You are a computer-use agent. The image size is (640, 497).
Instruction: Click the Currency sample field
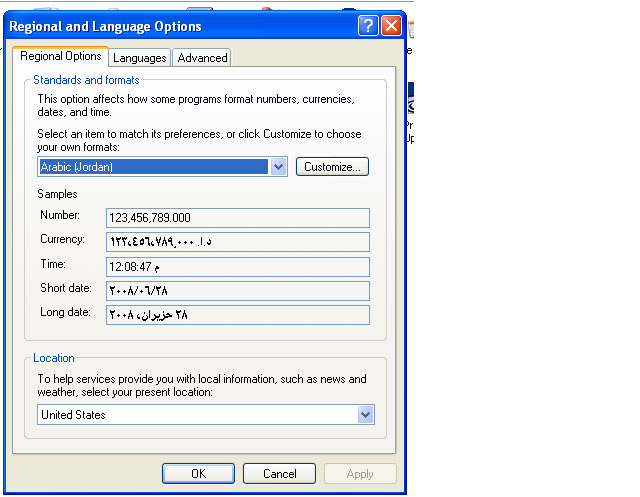click(x=237, y=242)
